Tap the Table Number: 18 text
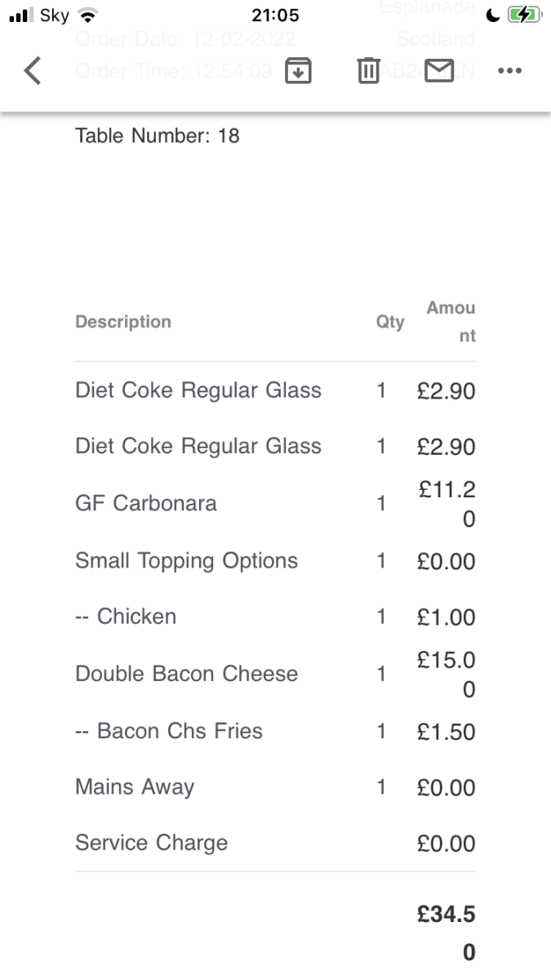 point(158,136)
